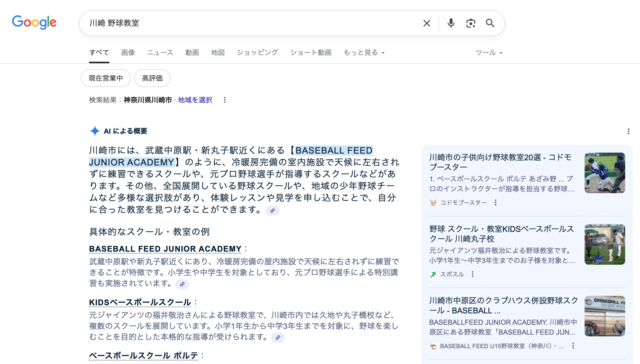Click inside the search input field
Viewport: 640px width, 364px height.
[250, 23]
